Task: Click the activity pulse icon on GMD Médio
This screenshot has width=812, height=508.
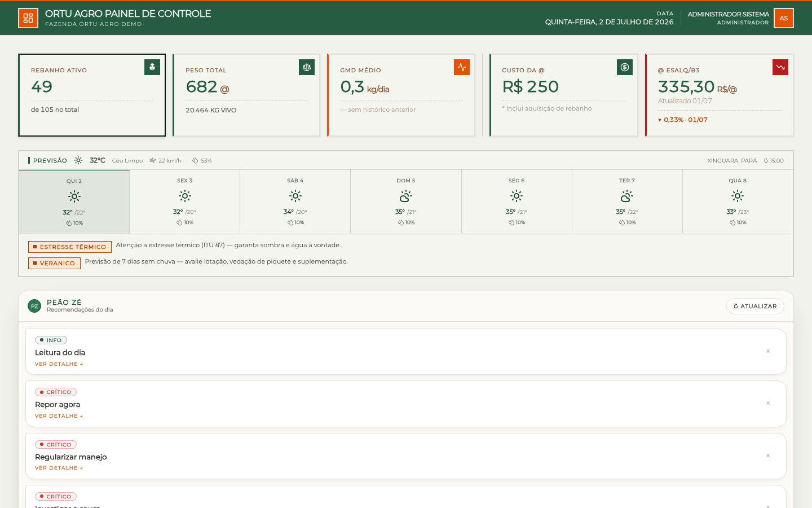Action: 462,67
